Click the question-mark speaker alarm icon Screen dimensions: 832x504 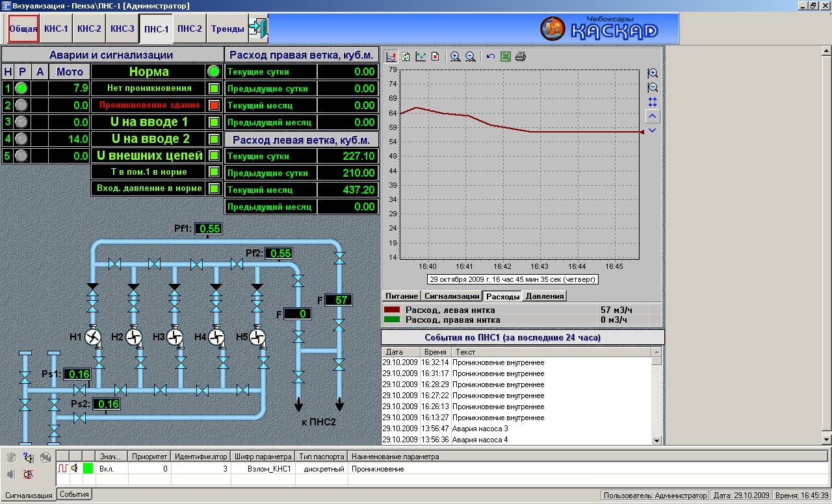pos(29,457)
